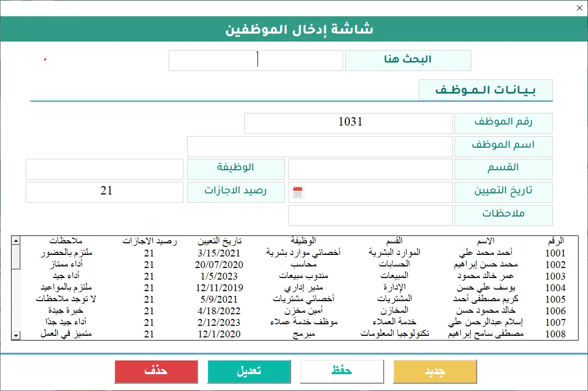The width and height of the screenshot is (588, 391).
Task: Click the name إسلام عبدالرحمن علي
Action: pyautogui.click(x=486, y=322)
